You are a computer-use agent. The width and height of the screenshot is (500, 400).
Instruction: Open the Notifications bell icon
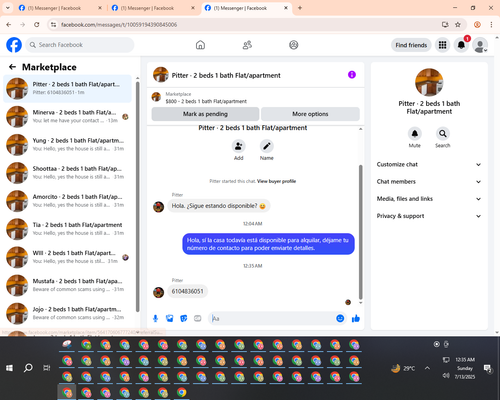[x=461, y=45]
